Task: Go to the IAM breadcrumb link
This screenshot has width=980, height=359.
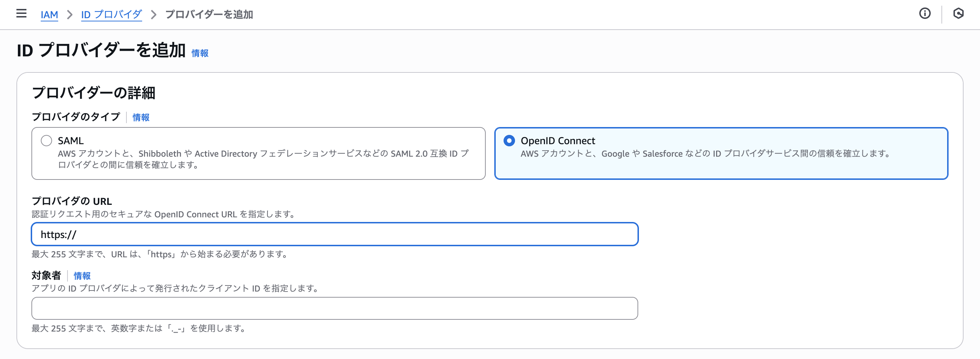Action: click(x=49, y=15)
